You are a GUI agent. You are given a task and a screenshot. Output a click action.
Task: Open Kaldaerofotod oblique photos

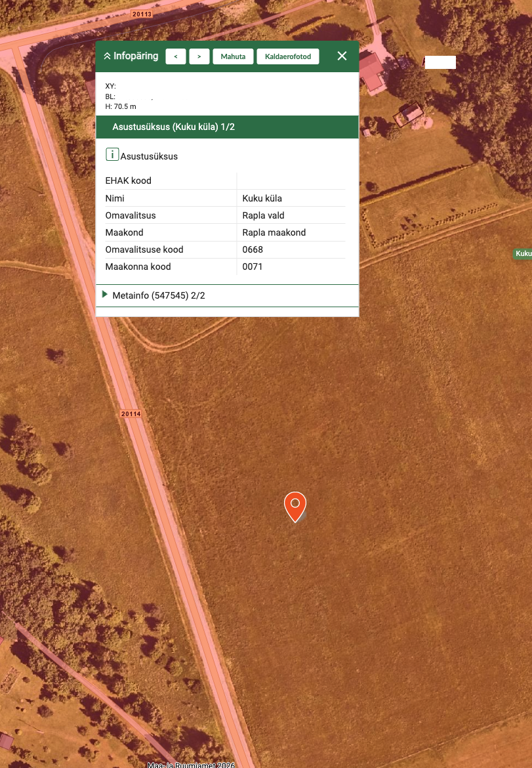point(288,56)
